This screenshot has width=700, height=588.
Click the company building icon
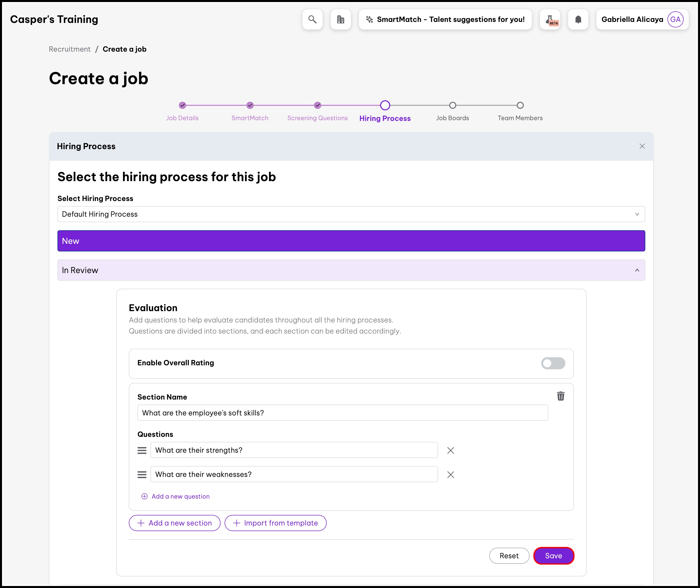click(x=341, y=19)
